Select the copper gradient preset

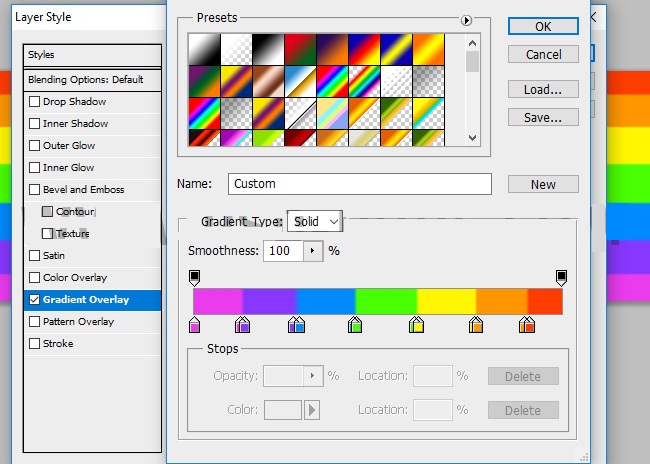coord(268,81)
